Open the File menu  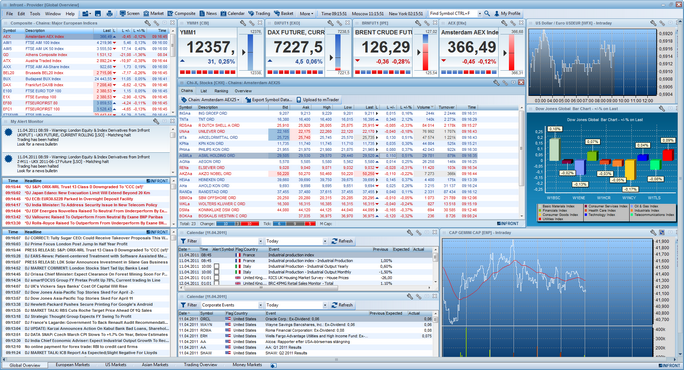(x=9, y=14)
